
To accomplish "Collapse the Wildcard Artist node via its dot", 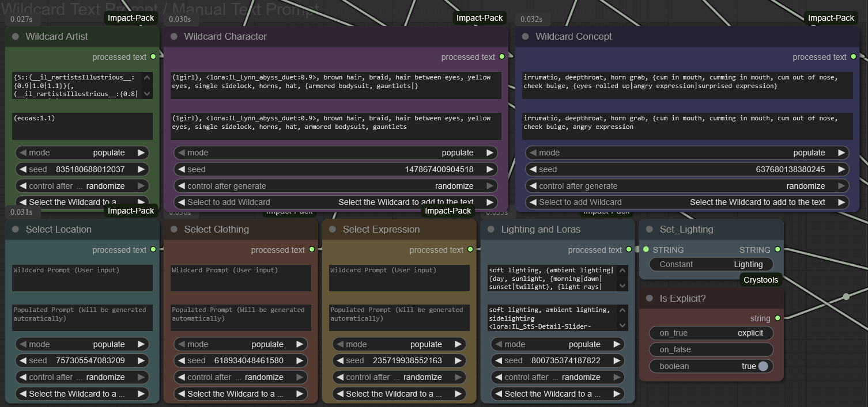I will pyautogui.click(x=16, y=36).
